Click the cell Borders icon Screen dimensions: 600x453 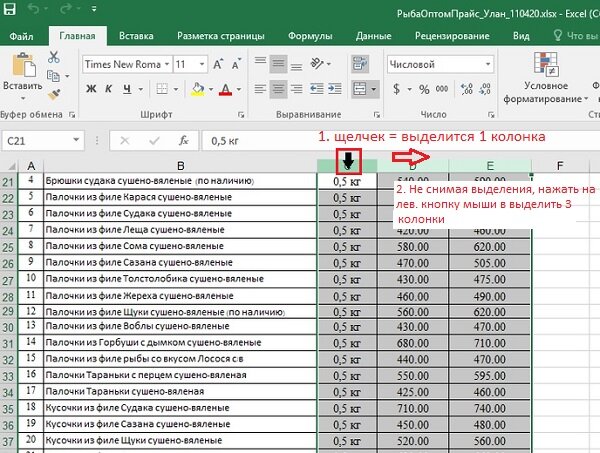(162, 89)
